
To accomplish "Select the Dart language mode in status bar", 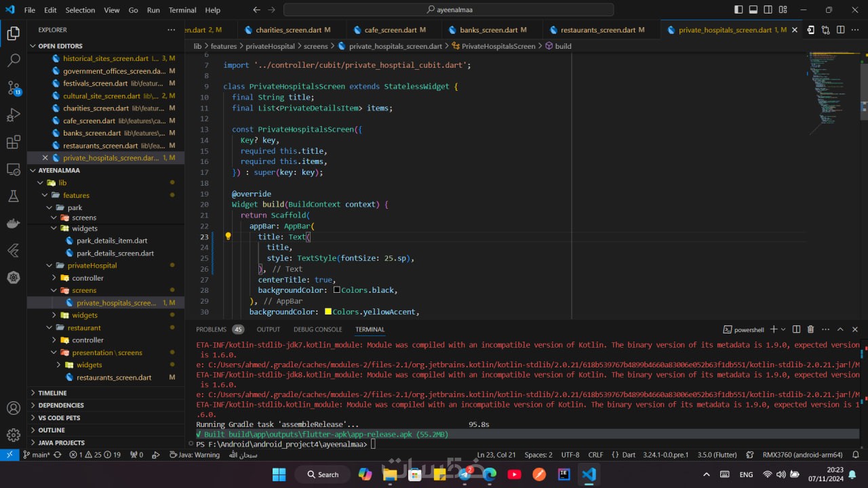I will coord(624,455).
